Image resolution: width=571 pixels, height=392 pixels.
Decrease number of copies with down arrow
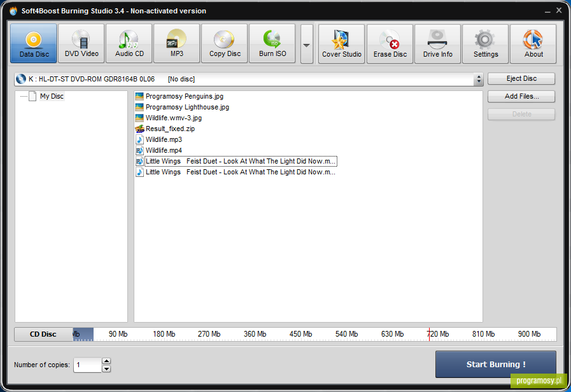tap(106, 369)
